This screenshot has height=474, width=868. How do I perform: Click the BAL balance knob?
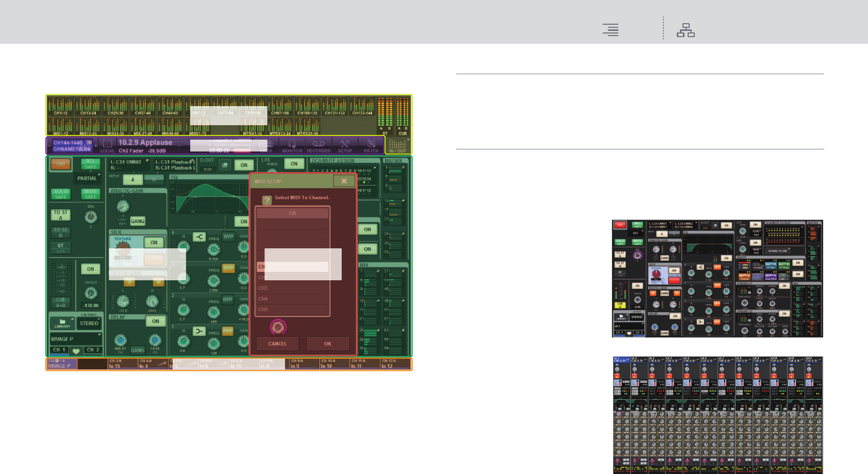(91, 217)
